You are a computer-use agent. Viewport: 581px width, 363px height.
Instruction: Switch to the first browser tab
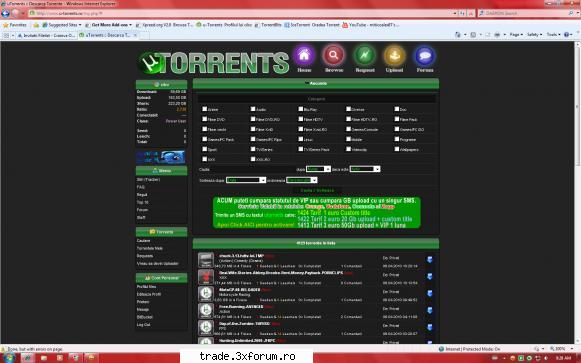pos(46,35)
